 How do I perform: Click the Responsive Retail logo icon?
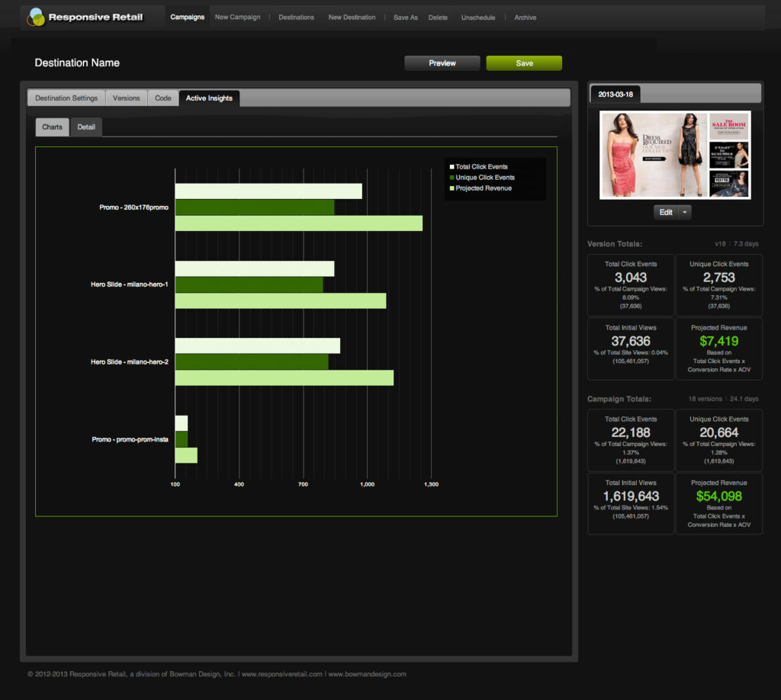[36, 18]
